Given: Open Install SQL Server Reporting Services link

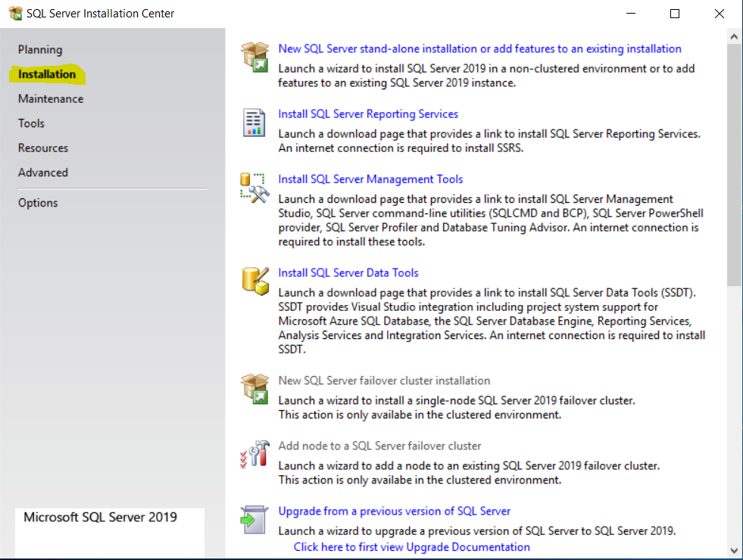Looking at the screenshot, I should [368, 114].
